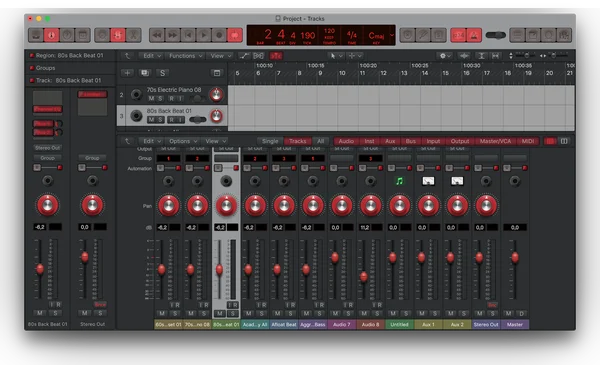Open the List Editors button
Image resolution: width=600 pixels, height=365 pixels.
[x=517, y=35]
